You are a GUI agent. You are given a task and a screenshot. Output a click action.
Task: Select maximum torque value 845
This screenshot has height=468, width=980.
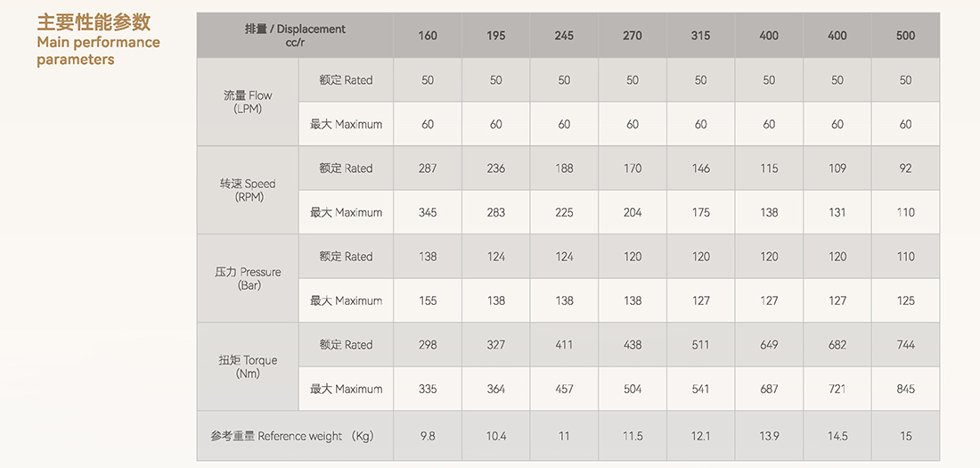pos(906,389)
